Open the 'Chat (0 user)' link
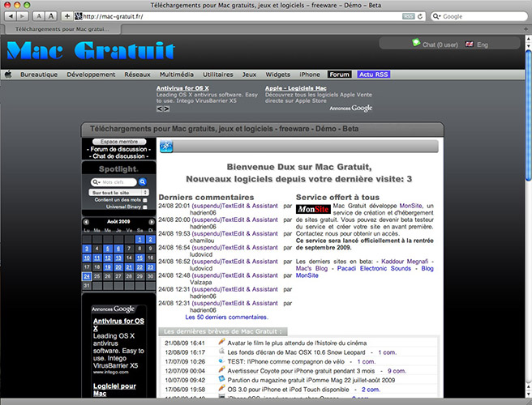Screen dimensions: 532x405 (440, 45)
